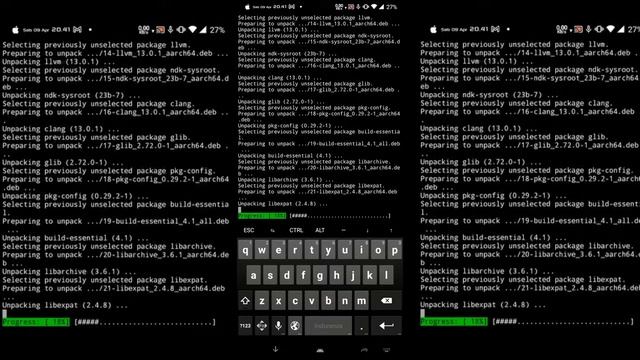Click 'Unpacking build-essential (4.1)' line in center terminal
The image size is (640, 360).
click(291, 156)
